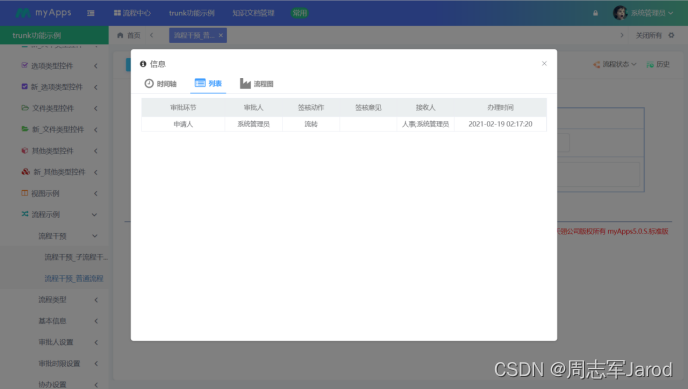Screen dimensions: 688x389
Task: Click the 签核意见 column header
Action: [368, 107]
